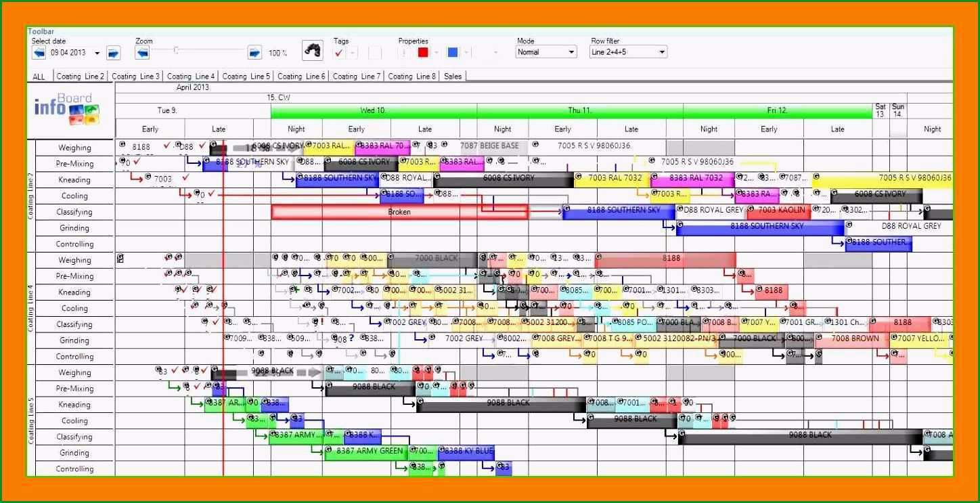Select the Sun 14 day header
This screenshot has width=980, height=503.
(898, 110)
